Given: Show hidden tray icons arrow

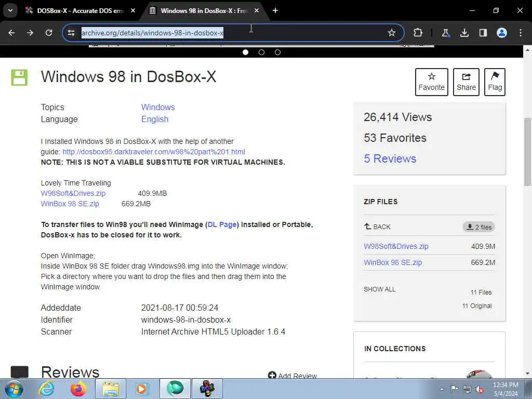Looking at the screenshot, I should tap(442, 389).
